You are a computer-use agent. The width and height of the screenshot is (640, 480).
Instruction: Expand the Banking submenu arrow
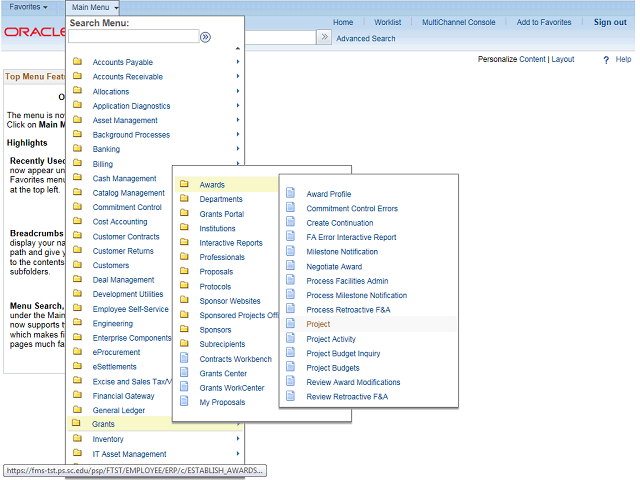point(238,149)
